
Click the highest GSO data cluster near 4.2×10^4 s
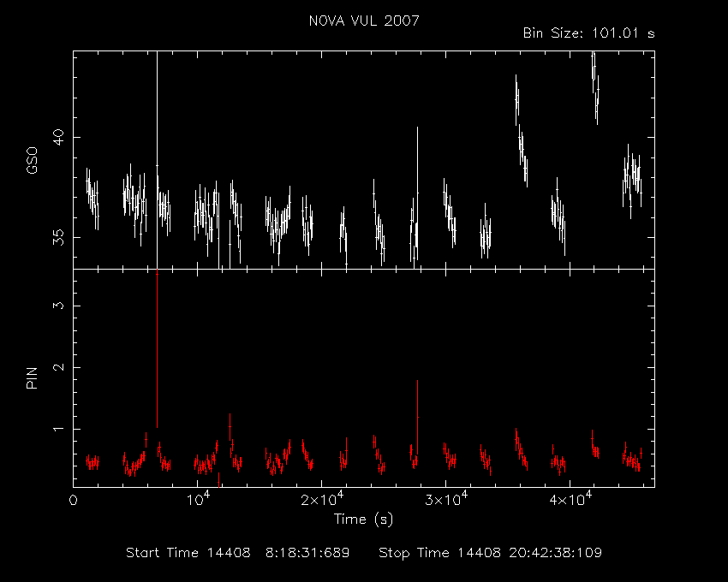594,87
